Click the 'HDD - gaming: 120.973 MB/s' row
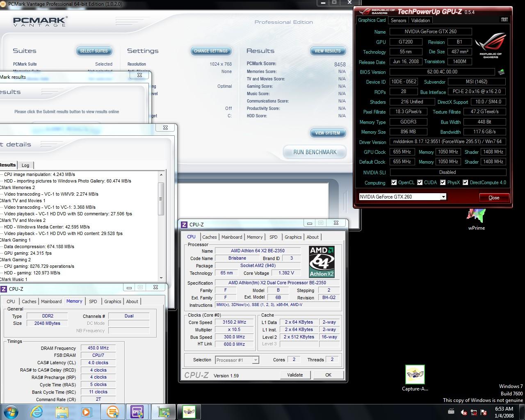The width and height of the screenshot is (525, 420). (32, 273)
